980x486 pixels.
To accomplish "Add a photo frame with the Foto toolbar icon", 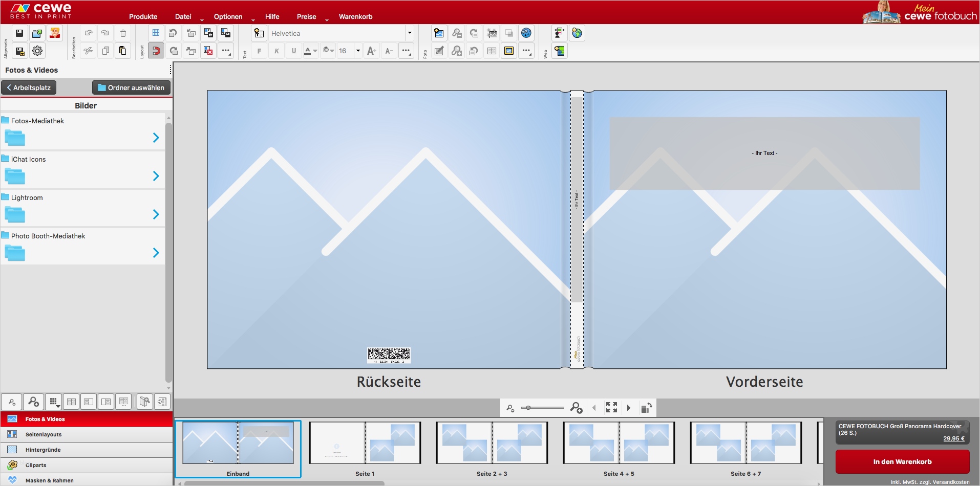I will (x=439, y=33).
